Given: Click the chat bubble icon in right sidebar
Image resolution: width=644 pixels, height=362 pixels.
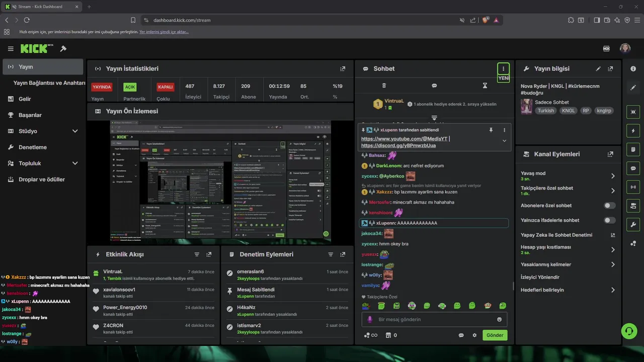Looking at the screenshot, I should [x=633, y=168].
